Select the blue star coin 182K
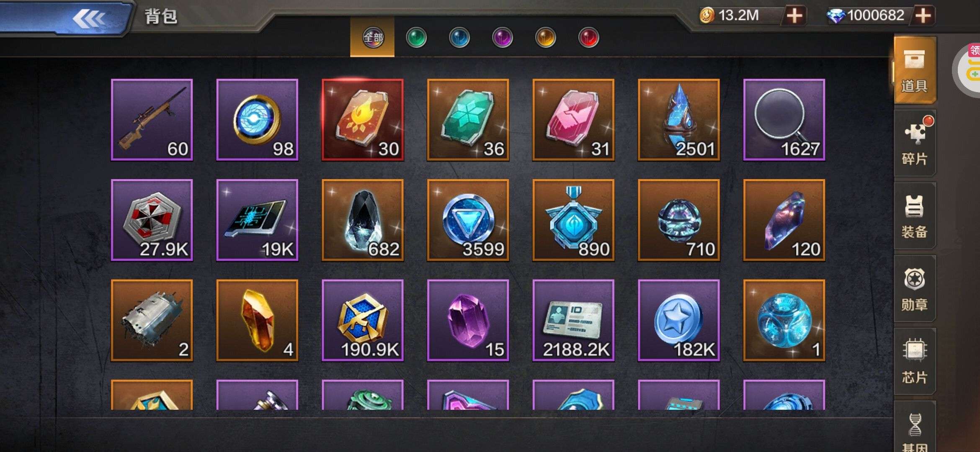Image resolution: width=980 pixels, height=452 pixels. [678, 321]
